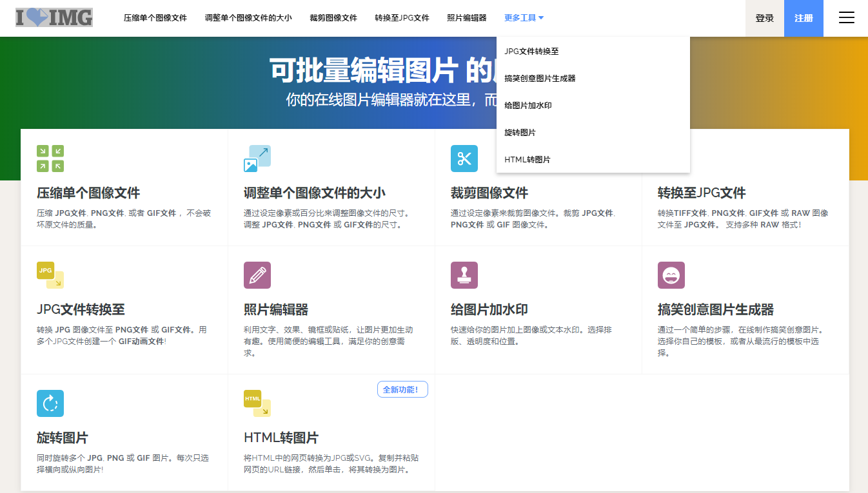Click the purple pencil photo editor icon

[x=257, y=275]
